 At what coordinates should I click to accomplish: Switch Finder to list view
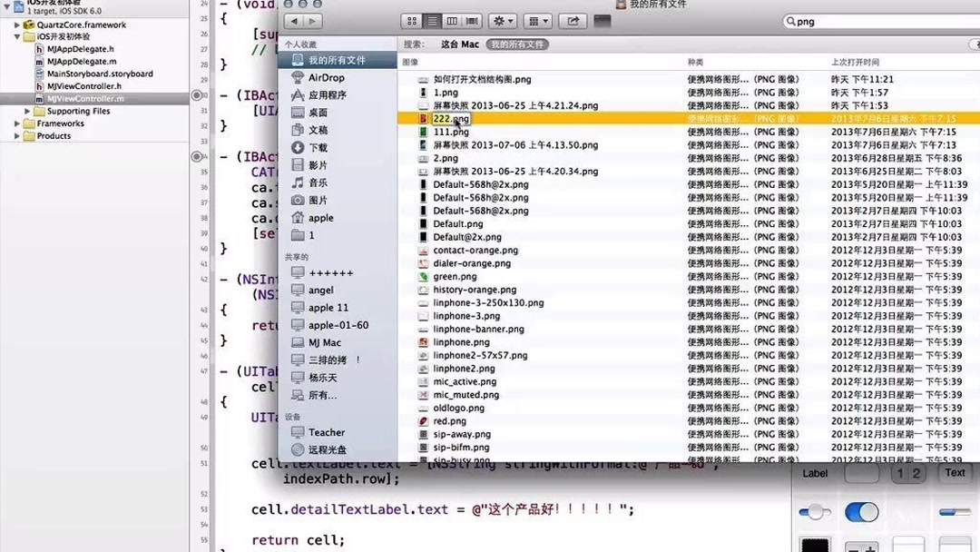tap(432, 20)
